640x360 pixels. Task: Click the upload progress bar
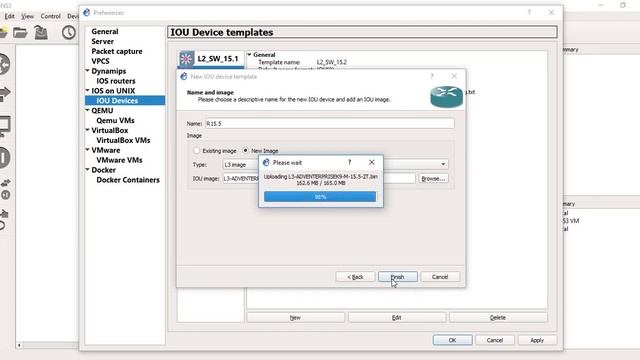pyautogui.click(x=320, y=197)
